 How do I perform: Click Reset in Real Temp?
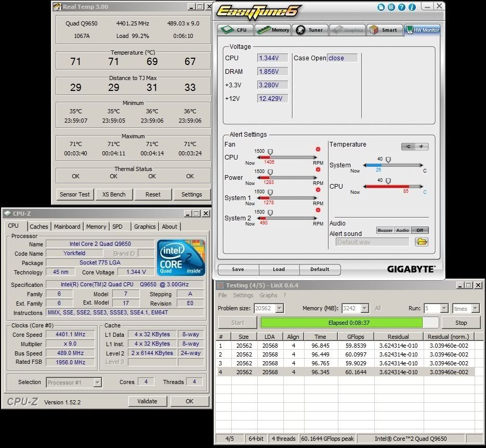(x=153, y=194)
